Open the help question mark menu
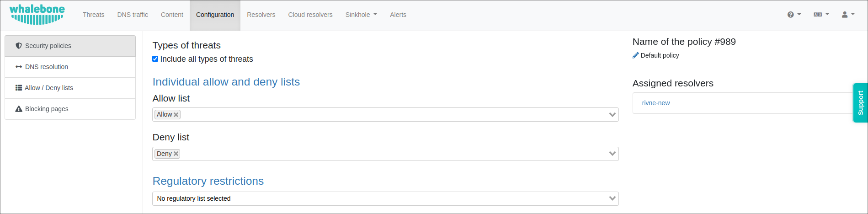 (x=794, y=15)
